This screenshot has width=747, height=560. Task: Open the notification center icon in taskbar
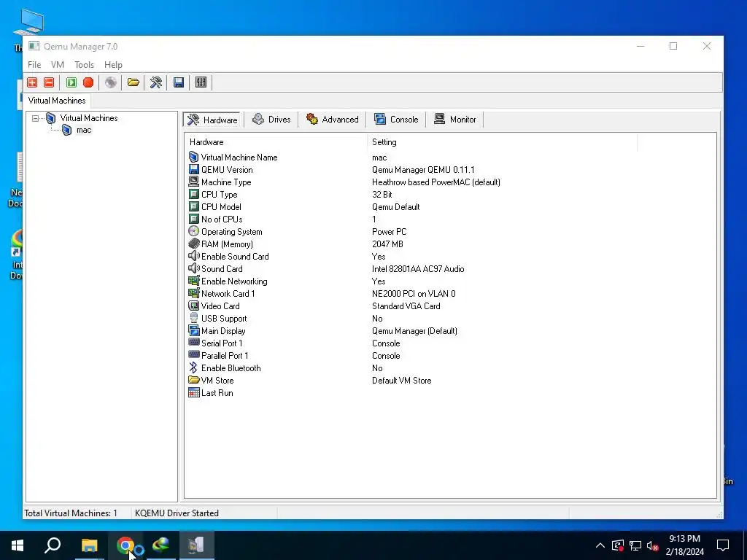coord(723,545)
